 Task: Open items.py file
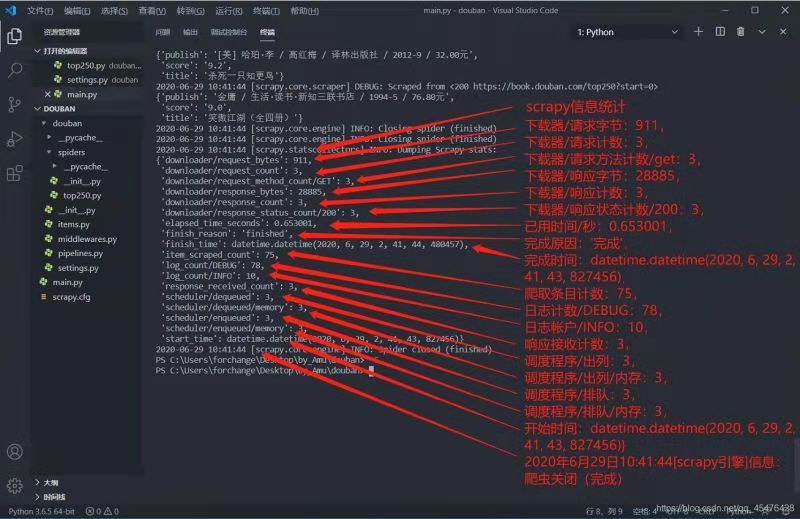(67, 225)
